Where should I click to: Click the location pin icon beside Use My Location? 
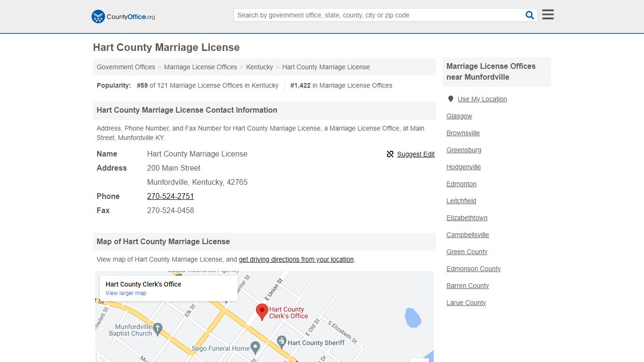(x=451, y=99)
